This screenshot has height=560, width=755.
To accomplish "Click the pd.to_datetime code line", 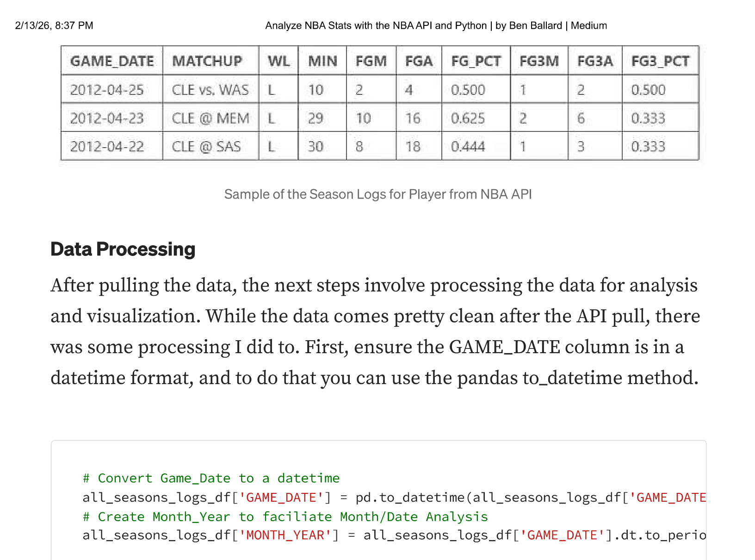I will [393, 498].
